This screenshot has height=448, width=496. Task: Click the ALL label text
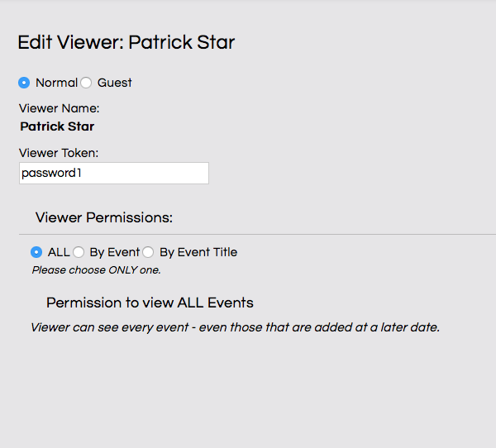point(59,252)
